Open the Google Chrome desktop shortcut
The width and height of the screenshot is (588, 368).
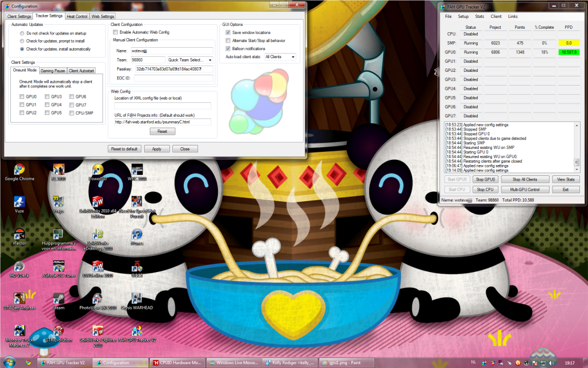pos(20,172)
